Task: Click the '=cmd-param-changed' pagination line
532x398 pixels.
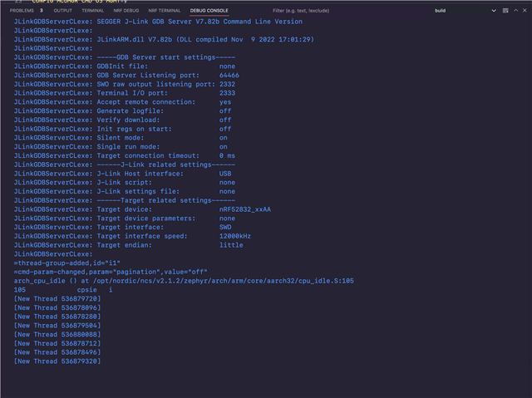Action: 111,272
